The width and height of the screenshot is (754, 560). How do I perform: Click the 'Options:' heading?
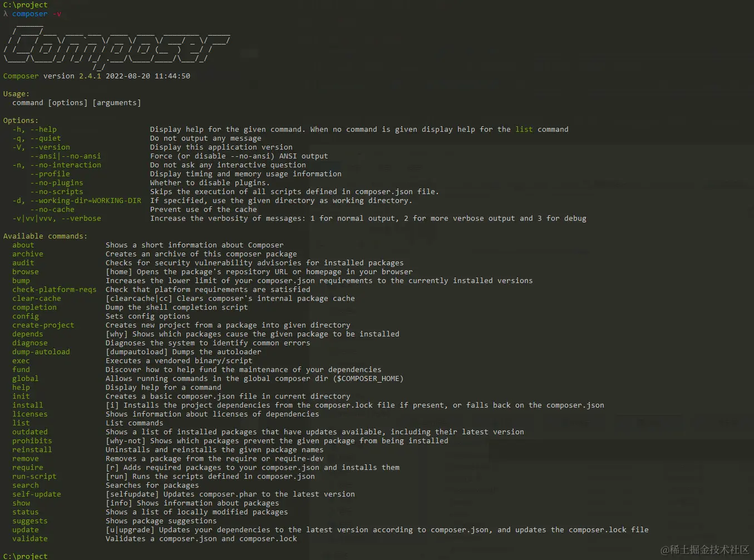tap(21, 121)
